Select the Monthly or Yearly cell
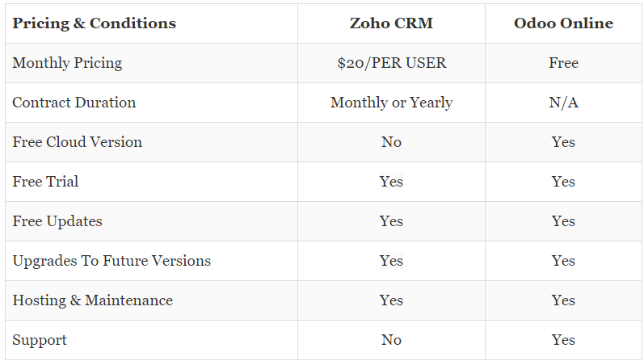Screen dimensions: 644x361 click(x=391, y=103)
